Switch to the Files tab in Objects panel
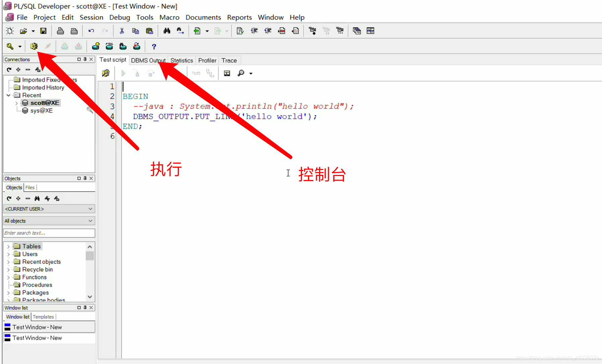Image resolution: width=602 pixels, height=364 pixels. tap(30, 187)
